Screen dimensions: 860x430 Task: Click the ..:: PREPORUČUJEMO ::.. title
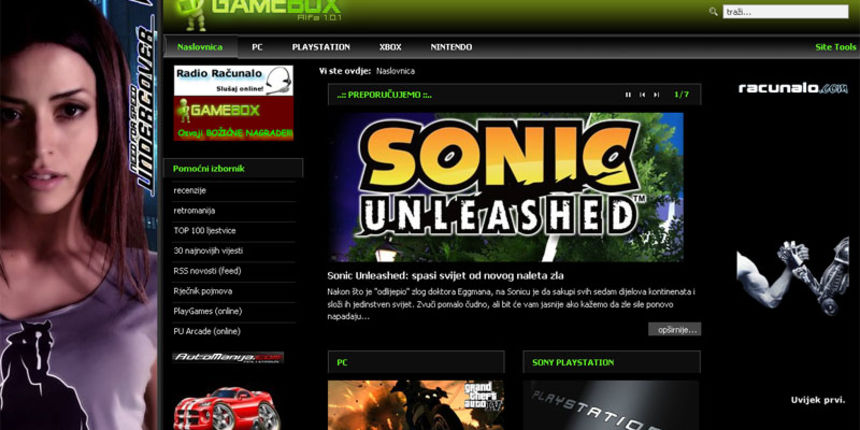[x=384, y=95]
